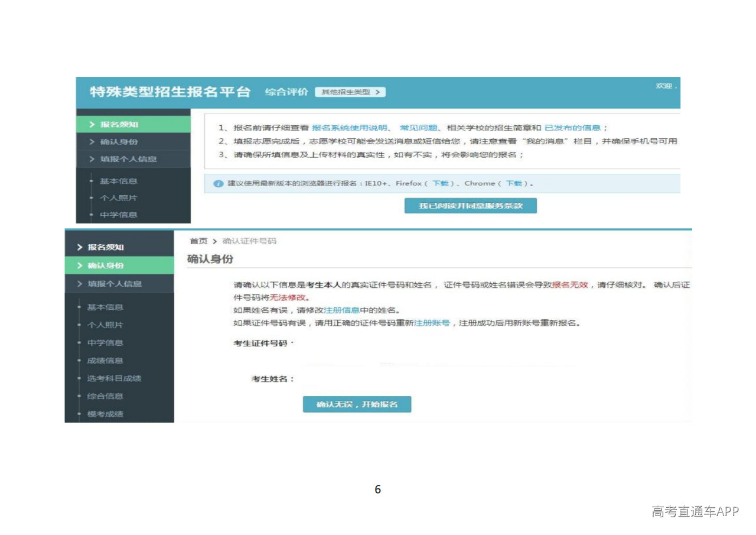Click the Chrome 下载 link

514,184
